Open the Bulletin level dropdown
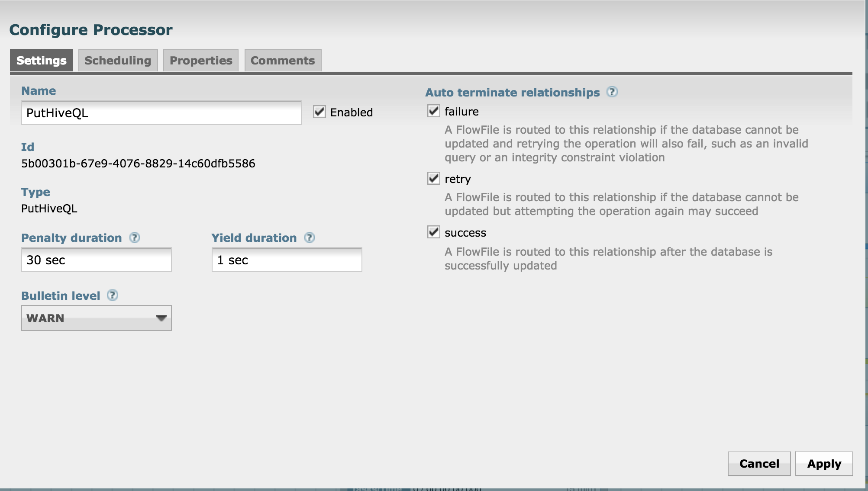Image resolution: width=868 pixels, height=491 pixels. [x=96, y=318]
